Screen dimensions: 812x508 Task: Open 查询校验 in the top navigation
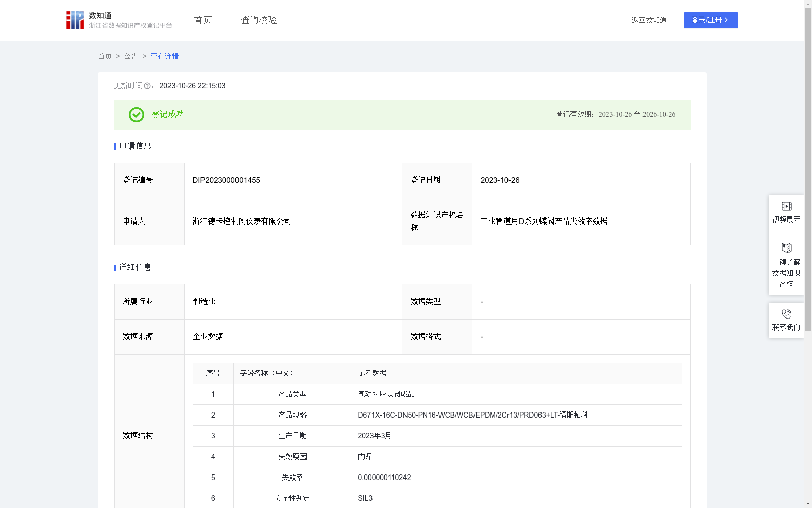[259, 20]
